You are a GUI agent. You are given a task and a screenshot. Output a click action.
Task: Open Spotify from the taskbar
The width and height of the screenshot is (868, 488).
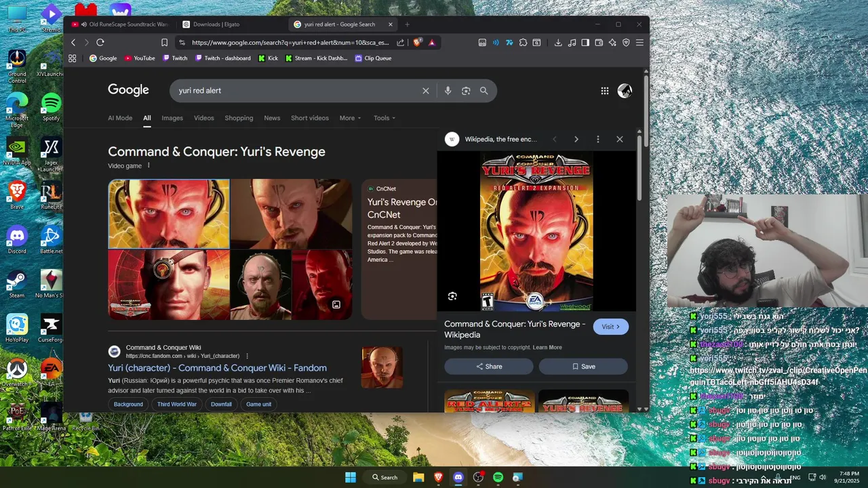click(x=498, y=477)
